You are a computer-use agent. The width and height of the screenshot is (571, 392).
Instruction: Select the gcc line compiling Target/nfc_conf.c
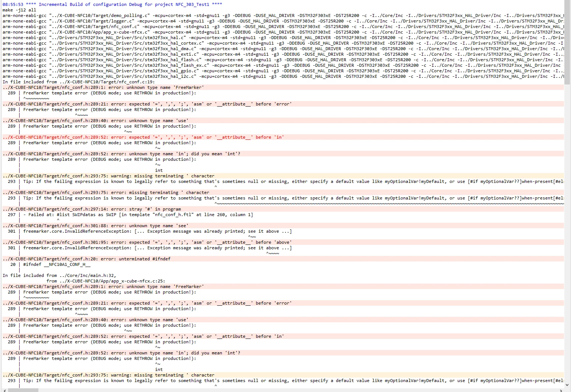coord(283,27)
